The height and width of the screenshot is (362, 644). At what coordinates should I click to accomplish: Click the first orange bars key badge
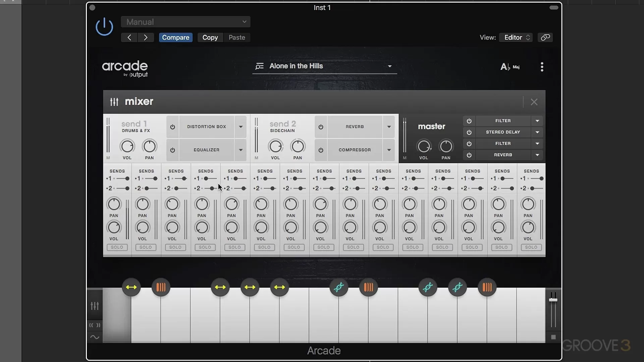161,287
